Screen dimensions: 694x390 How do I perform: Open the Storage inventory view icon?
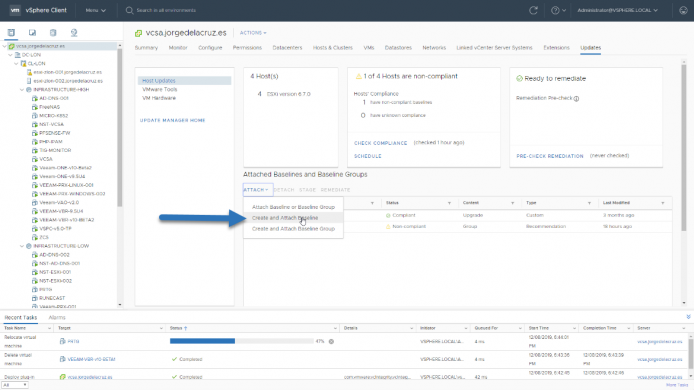click(x=53, y=33)
